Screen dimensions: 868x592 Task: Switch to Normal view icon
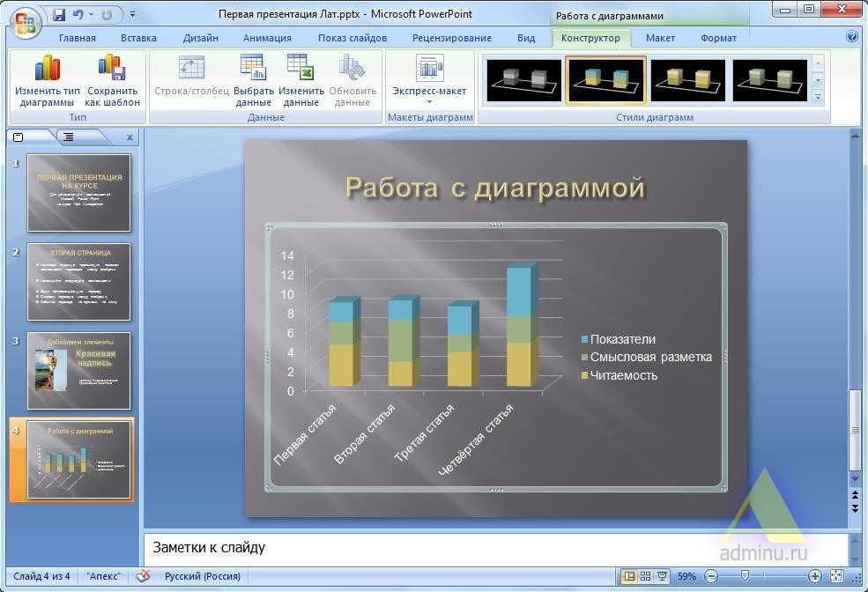click(x=629, y=576)
